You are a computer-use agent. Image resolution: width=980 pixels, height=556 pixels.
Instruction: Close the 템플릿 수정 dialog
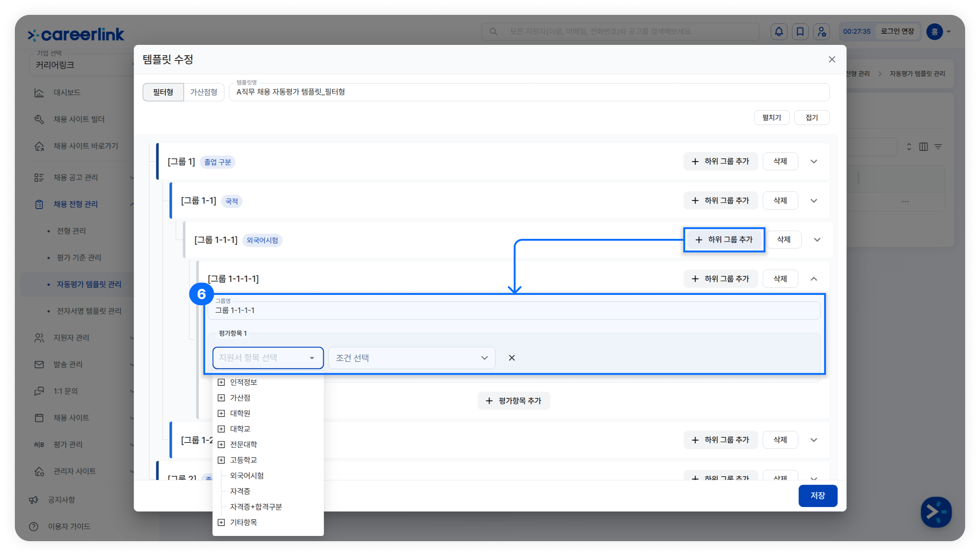click(x=832, y=59)
